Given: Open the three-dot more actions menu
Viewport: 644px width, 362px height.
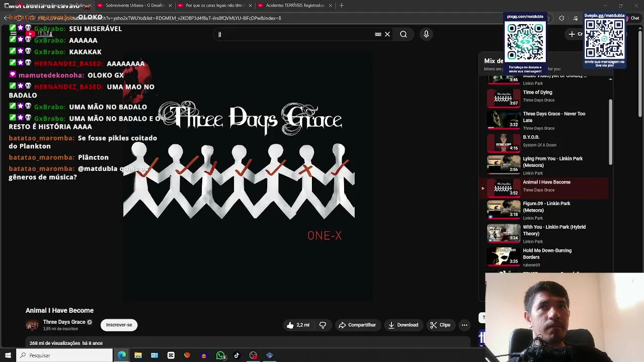Looking at the screenshot, I should point(464,325).
